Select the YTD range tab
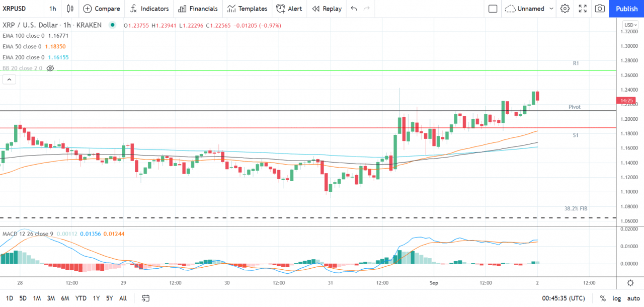 pyautogui.click(x=80, y=298)
